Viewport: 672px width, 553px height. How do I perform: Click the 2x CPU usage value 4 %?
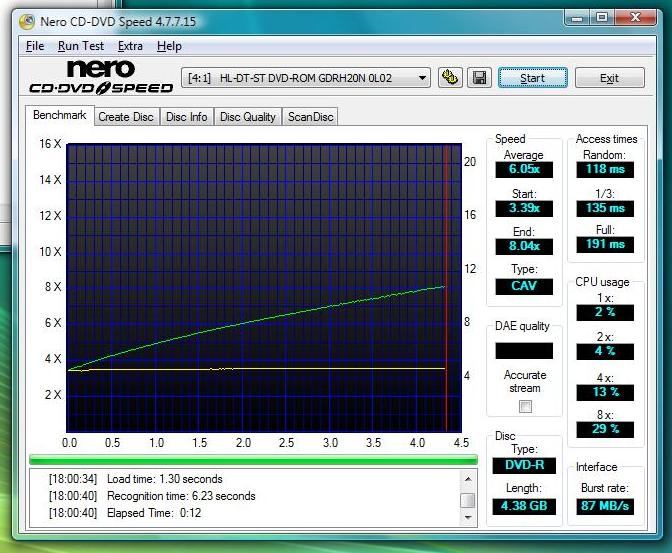point(605,351)
